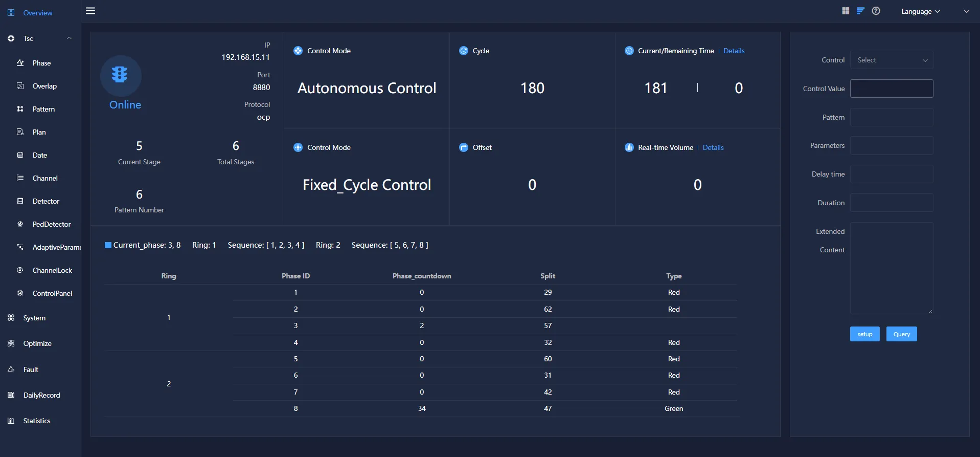
Task: Open the Detector menu item
Action: 46,201
